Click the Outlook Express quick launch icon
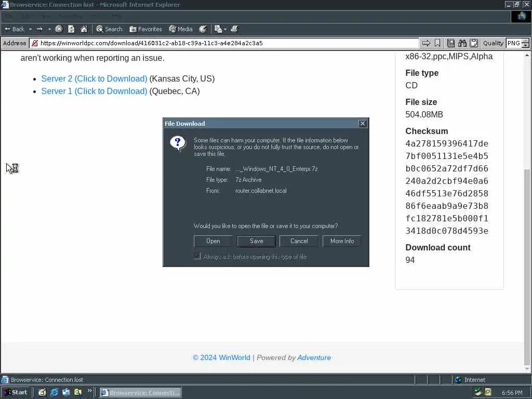 66,393
